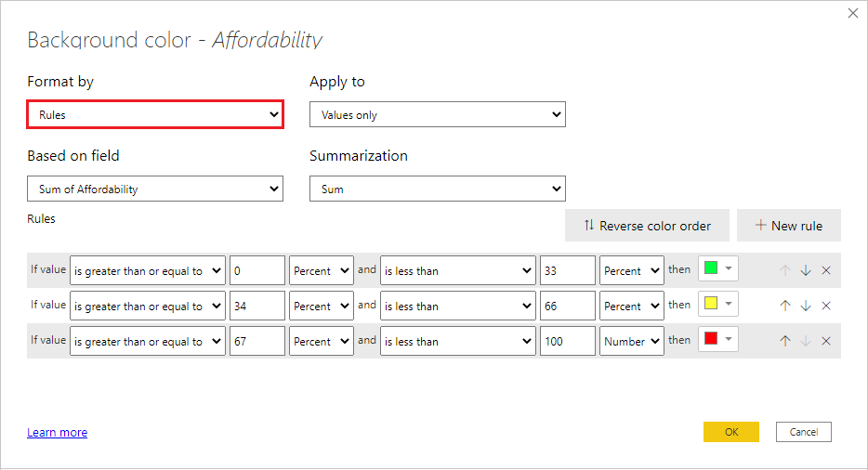
Task: Move the yellow 34–66 rule up
Action: point(785,306)
